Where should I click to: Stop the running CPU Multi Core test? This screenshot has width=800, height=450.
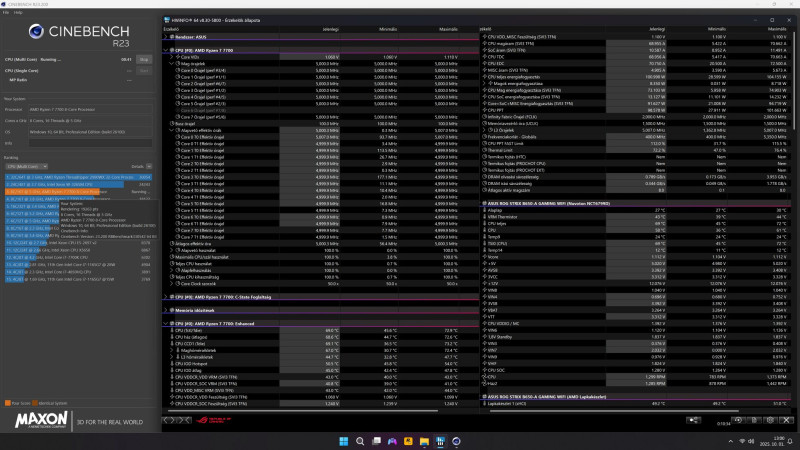point(144,60)
